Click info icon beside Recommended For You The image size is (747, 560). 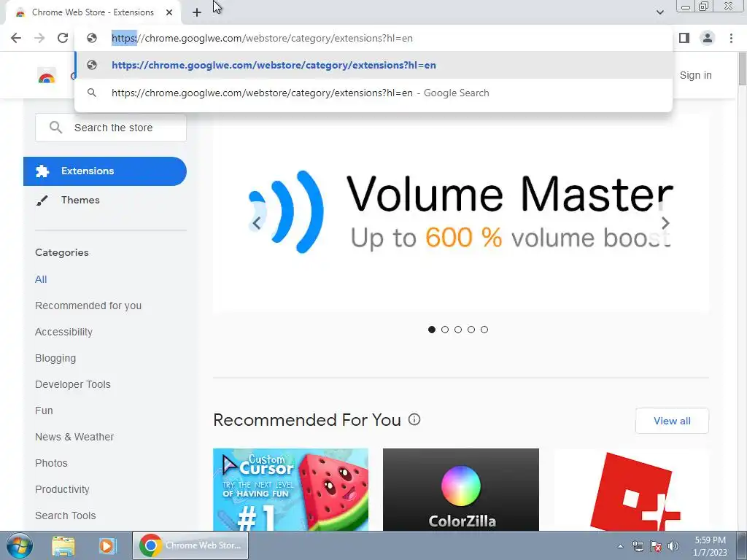(x=414, y=419)
